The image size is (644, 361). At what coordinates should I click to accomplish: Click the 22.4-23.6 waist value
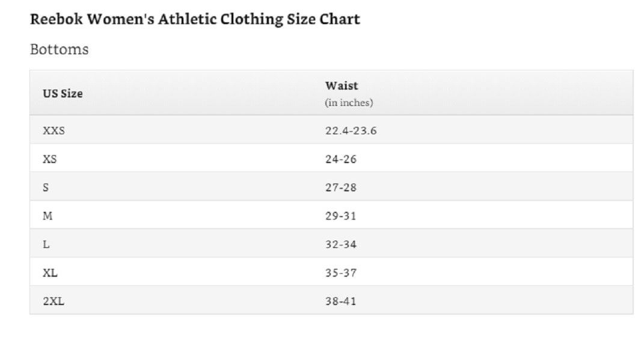(351, 131)
